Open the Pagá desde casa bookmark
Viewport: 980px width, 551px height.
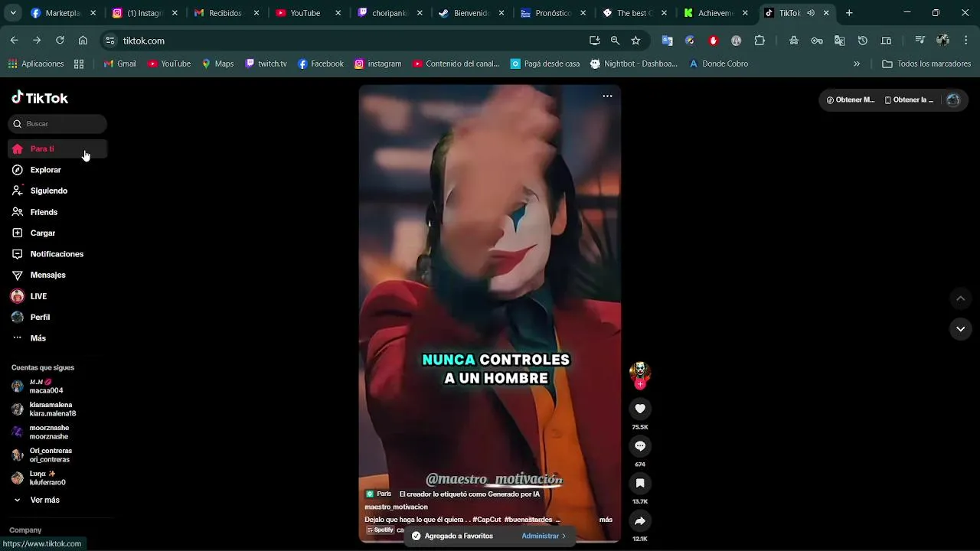(x=545, y=64)
